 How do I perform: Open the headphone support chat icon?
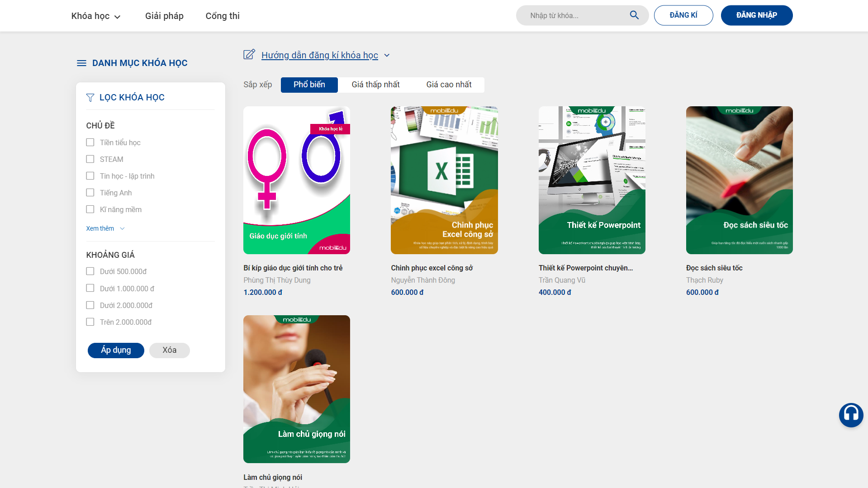[x=851, y=415]
